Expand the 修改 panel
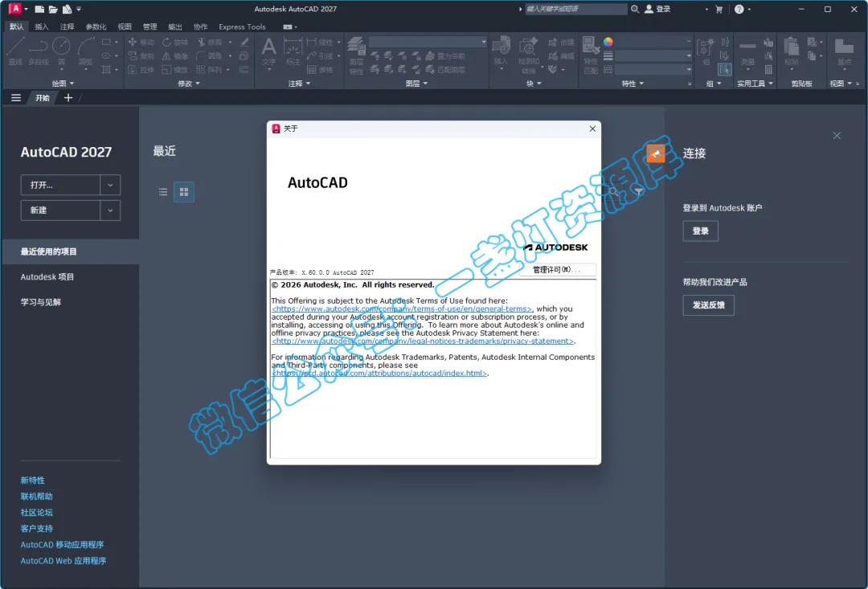The width and height of the screenshot is (868, 589). point(189,84)
